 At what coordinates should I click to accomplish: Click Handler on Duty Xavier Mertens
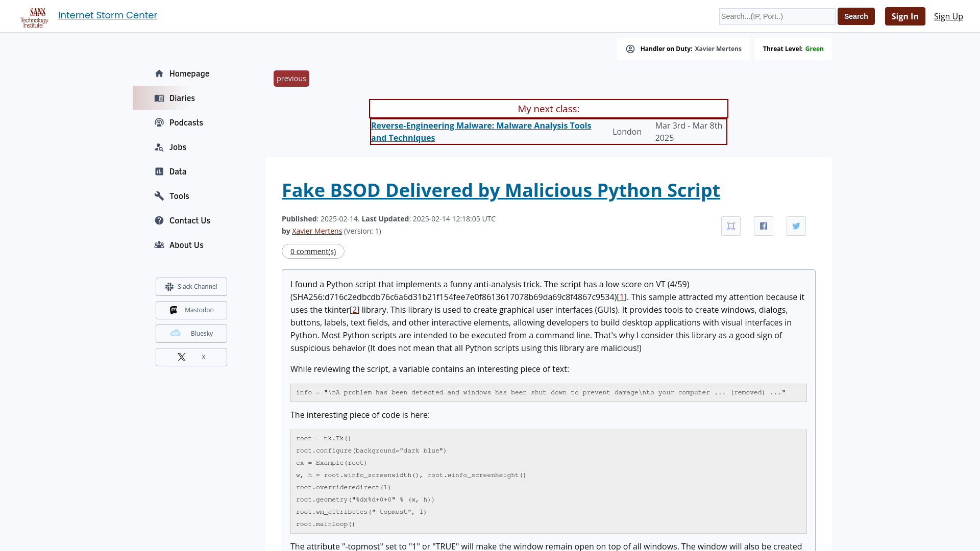683,49
